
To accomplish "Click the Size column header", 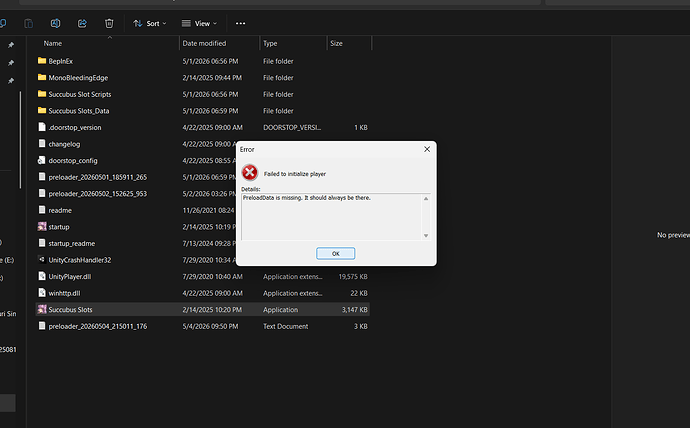I will point(336,43).
